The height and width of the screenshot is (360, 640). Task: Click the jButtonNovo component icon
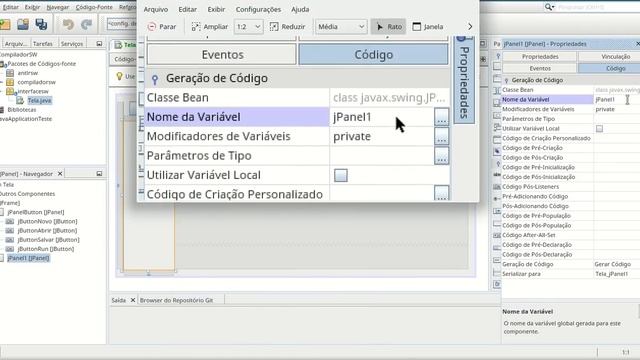coord(10,221)
